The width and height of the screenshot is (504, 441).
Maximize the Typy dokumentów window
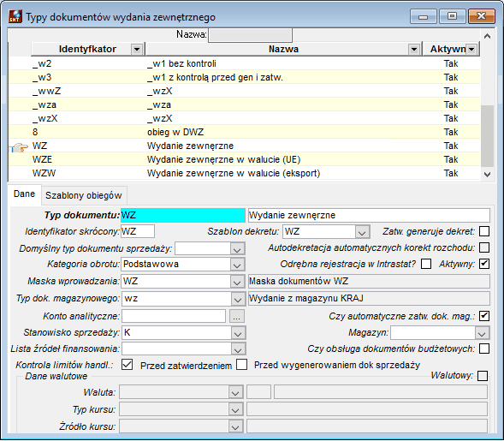[453, 16]
